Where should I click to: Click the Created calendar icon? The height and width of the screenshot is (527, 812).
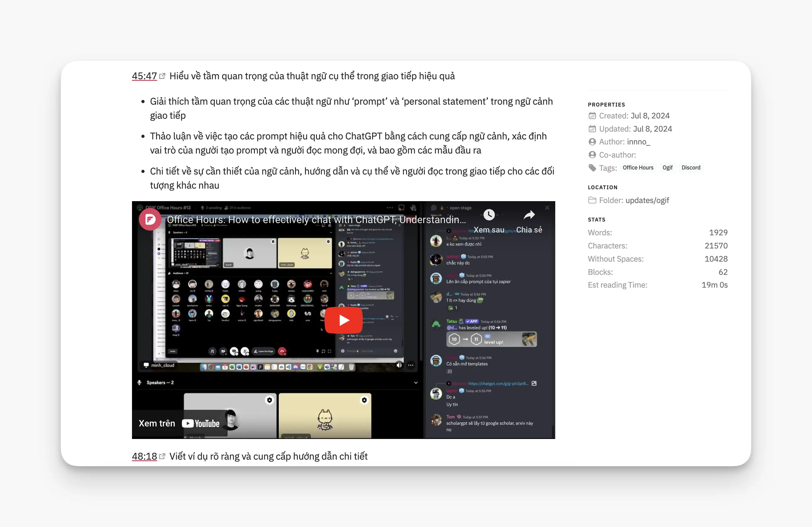click(592, 116)
